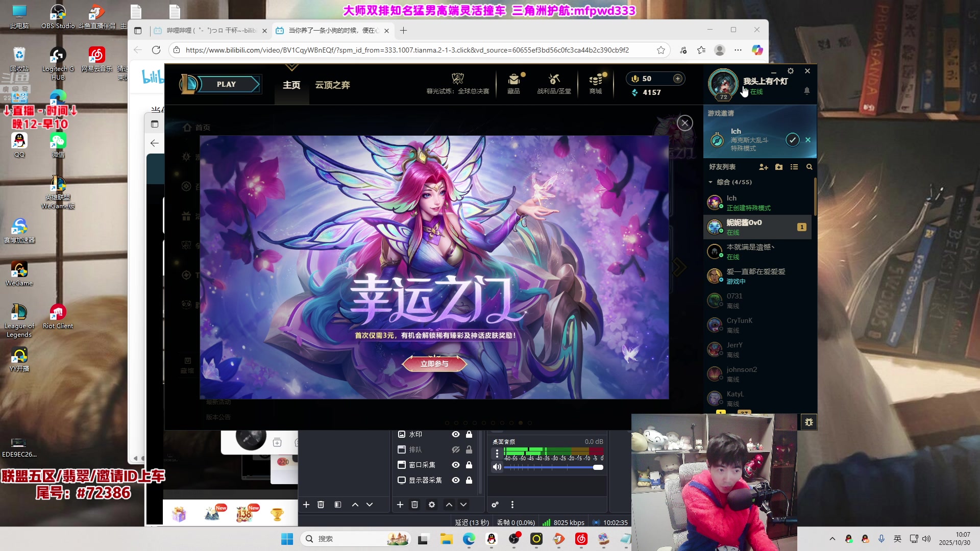Screen dimensions: 980x551
Task: Open the 商城 store icon
Action: 596,84
